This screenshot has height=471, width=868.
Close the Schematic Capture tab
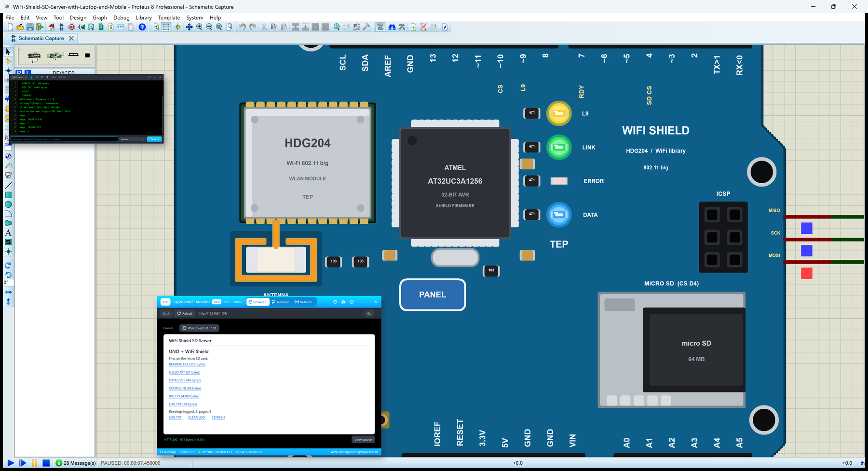pos(71,38)
